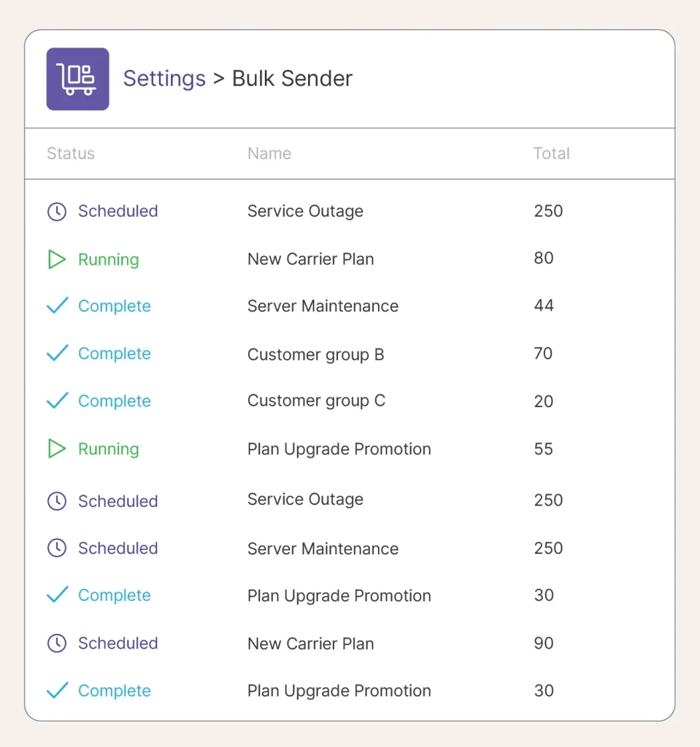The image size is (700, 747).
Task: Click the play icon for running Plan Upgrade Promotion
Action: pyautogui.click(x=57, y=449)
